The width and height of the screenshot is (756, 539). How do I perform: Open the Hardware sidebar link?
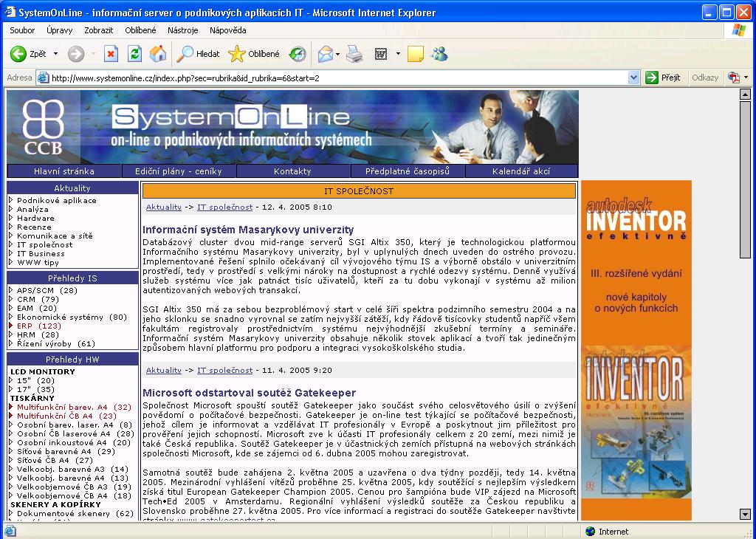(x=35, y=218)
